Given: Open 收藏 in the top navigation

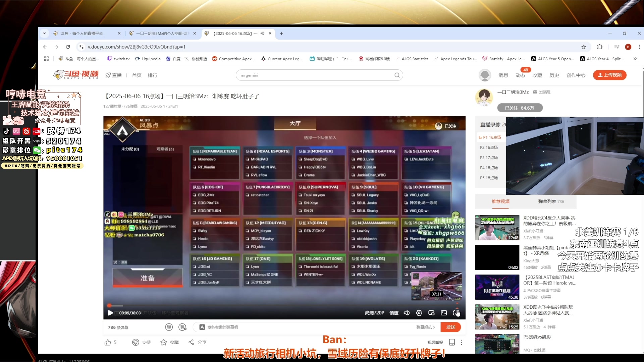Looking at the screenshot, I should pyautogui.click(x=537, y=75).
